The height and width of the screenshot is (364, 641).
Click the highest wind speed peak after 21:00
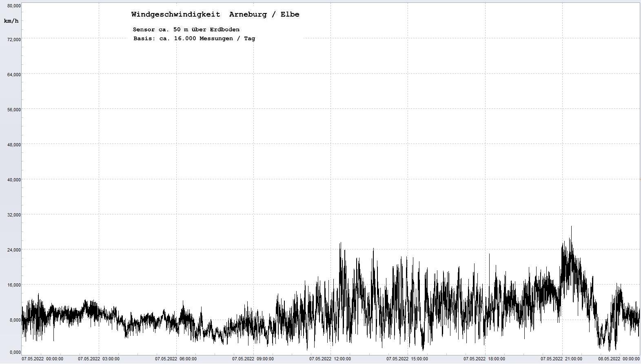point(571,227)
